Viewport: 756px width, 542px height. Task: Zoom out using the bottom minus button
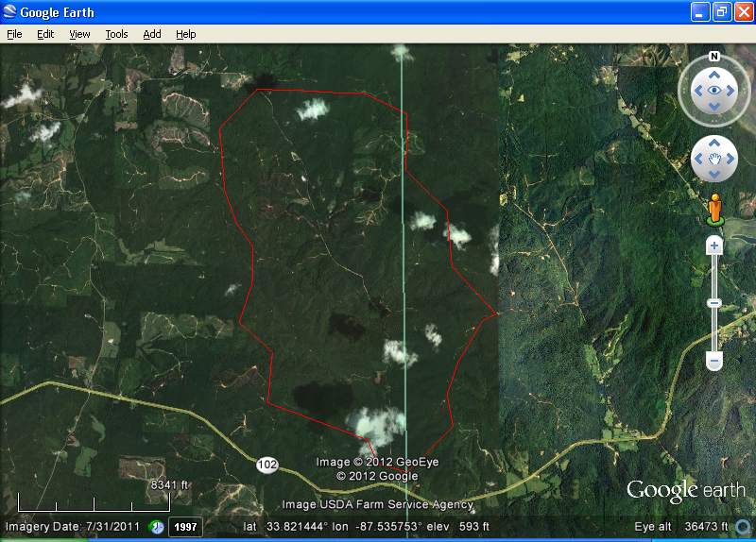[714, 361]
